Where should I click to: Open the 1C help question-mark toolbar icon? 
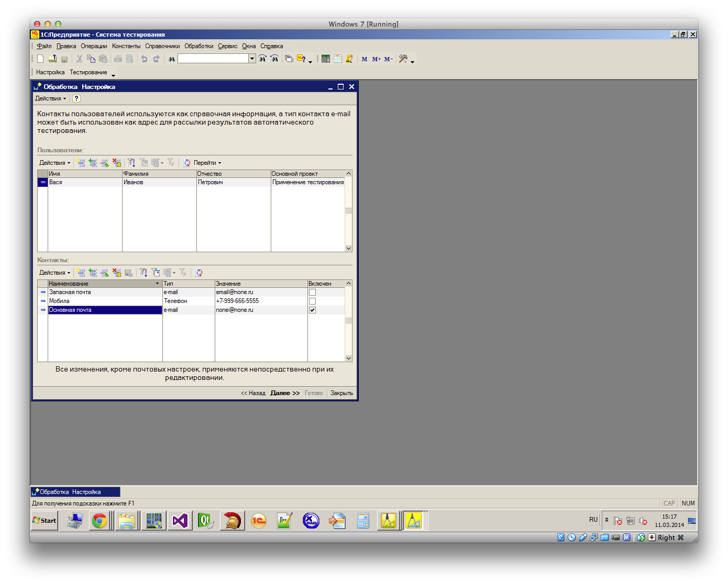coord(301,59)
